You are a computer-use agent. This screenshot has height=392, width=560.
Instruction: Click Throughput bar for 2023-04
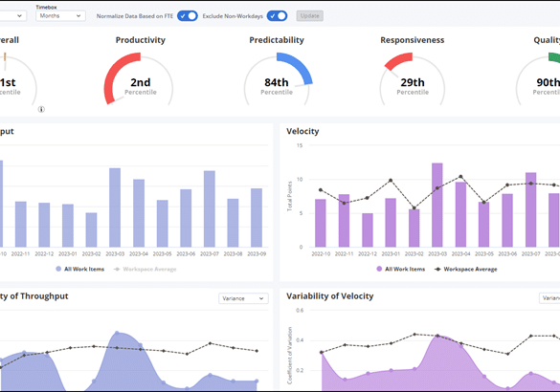(x=139, y=213)
